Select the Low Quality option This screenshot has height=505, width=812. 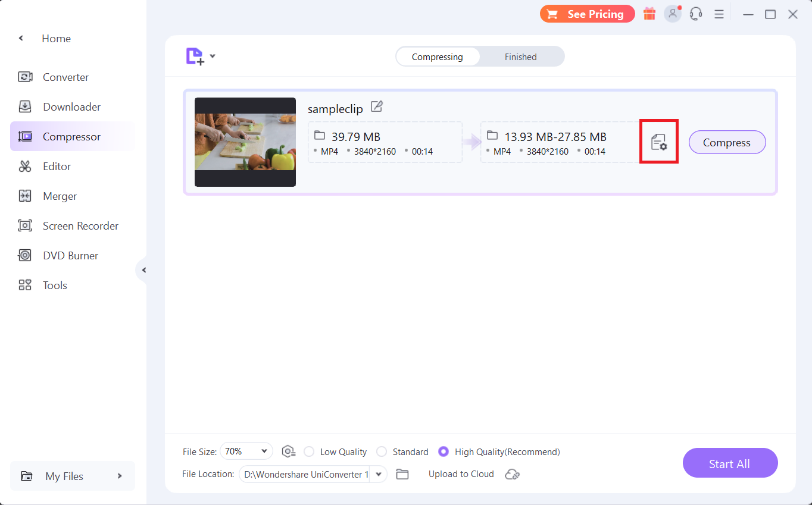[308, 451]
